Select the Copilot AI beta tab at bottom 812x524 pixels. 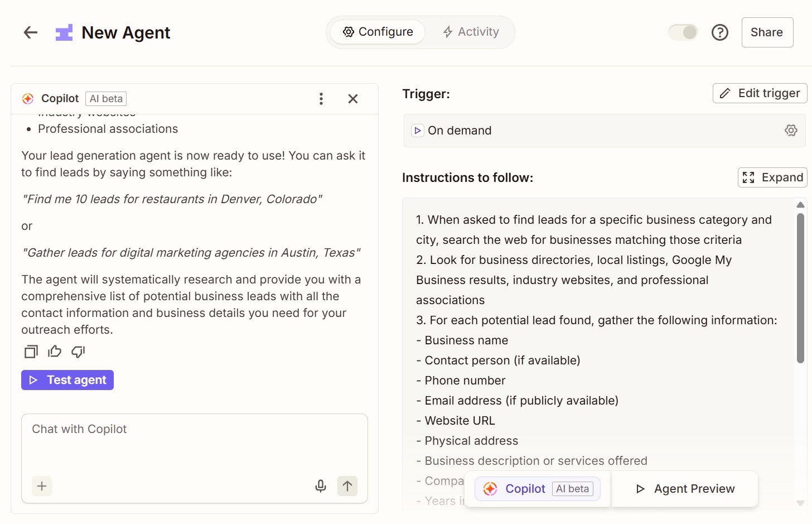point(536,488)
